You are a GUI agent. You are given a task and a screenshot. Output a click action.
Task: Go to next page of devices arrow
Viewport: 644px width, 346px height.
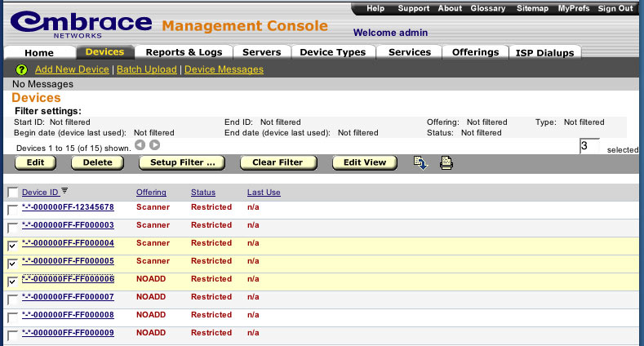click(155, 145)
